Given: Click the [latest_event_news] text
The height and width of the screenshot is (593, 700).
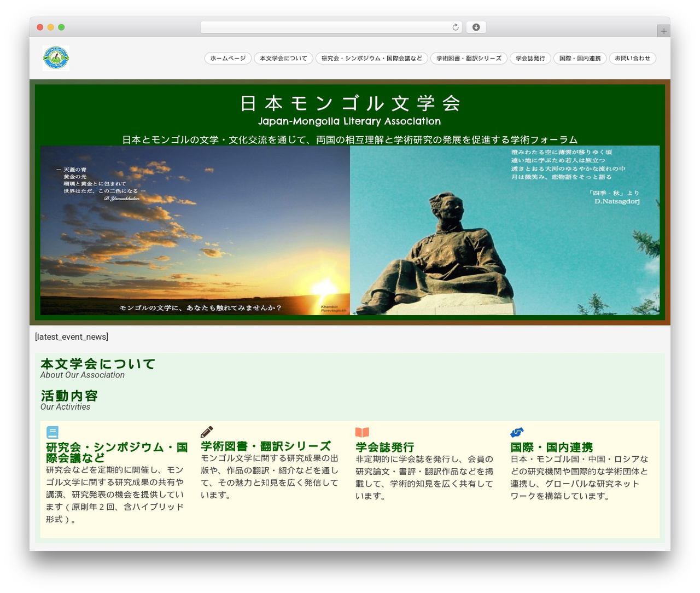Looking at the screenshot, I should point(72,337).
